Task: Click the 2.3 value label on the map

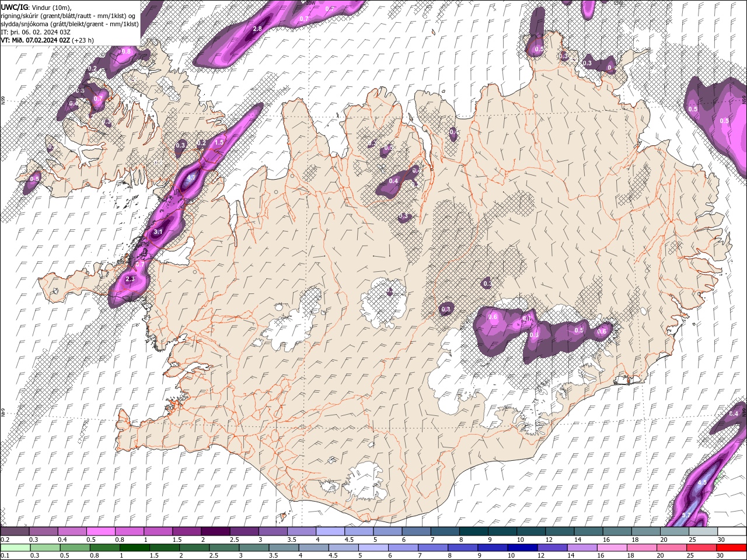Action: pyautogui.click(x=130, y=279)
